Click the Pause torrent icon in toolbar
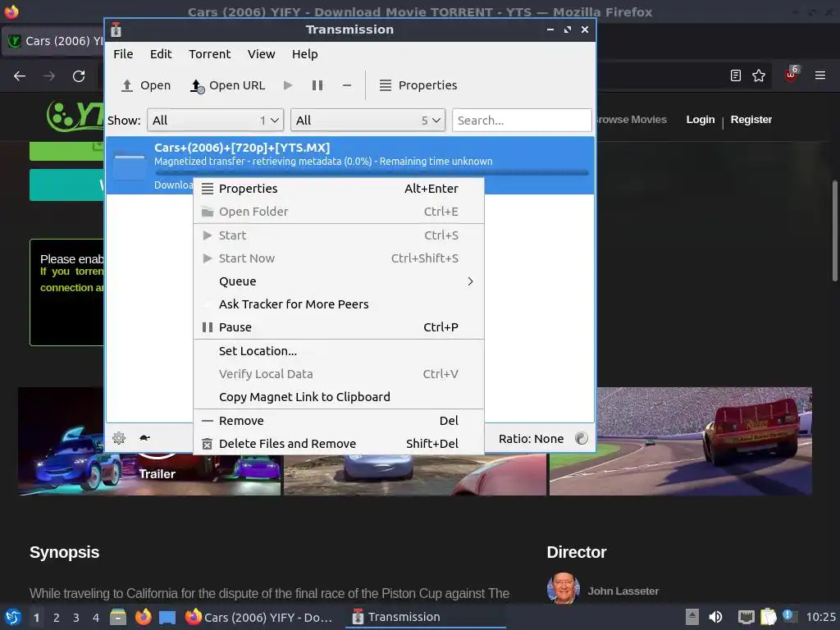Image resolution: width=840 pixels, height=630 pixels. pyautogui.click(x=317, y=85)
